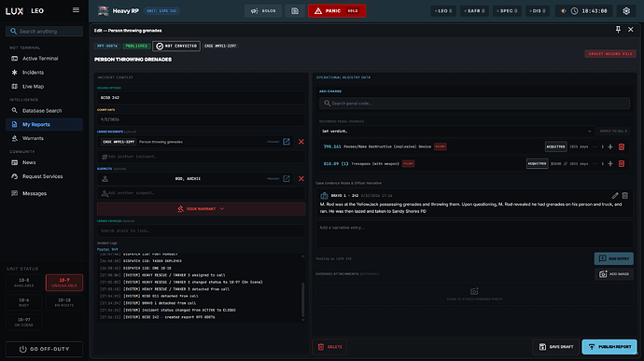Close the edit report window

[x=630, y=30]
